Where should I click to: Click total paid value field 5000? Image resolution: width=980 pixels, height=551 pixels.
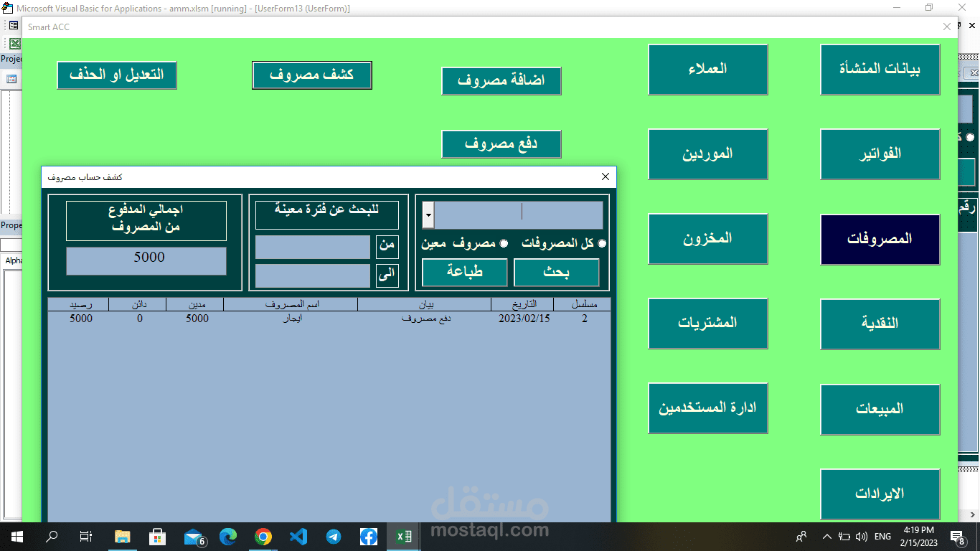[x=146, y=261]
